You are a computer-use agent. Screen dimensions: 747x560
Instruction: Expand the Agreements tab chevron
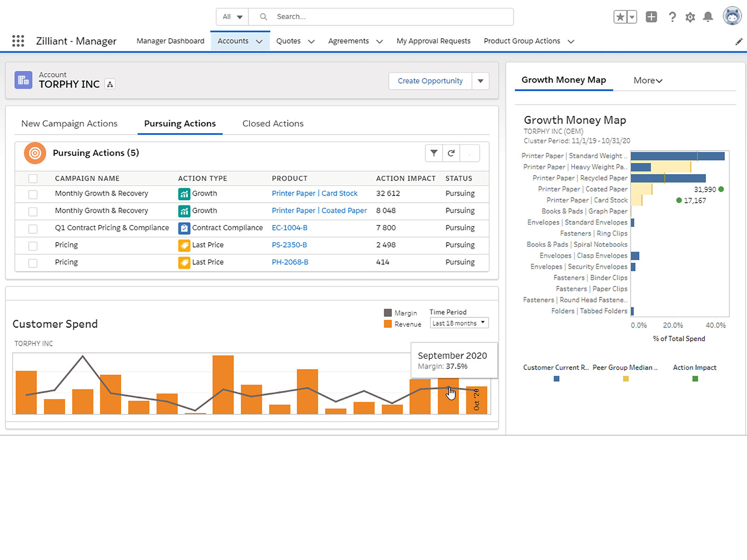[380, 42]
